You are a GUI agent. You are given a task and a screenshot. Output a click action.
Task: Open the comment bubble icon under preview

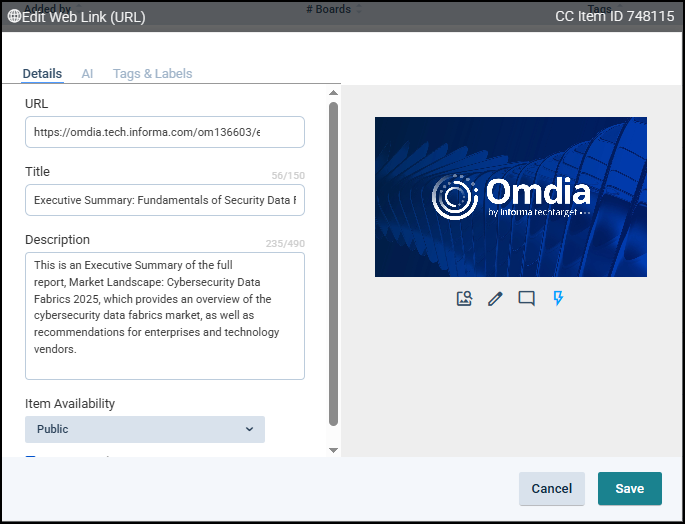coord(527,298)
